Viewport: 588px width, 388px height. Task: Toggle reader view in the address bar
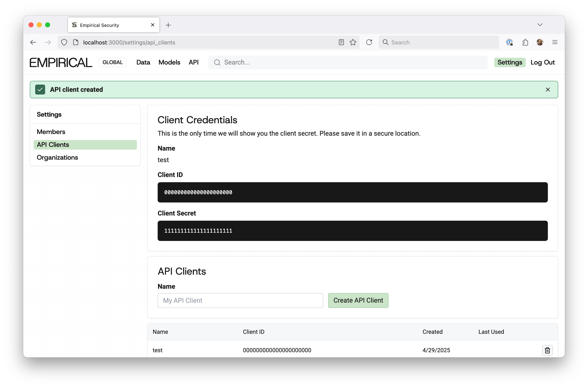(x=341, y=42)
